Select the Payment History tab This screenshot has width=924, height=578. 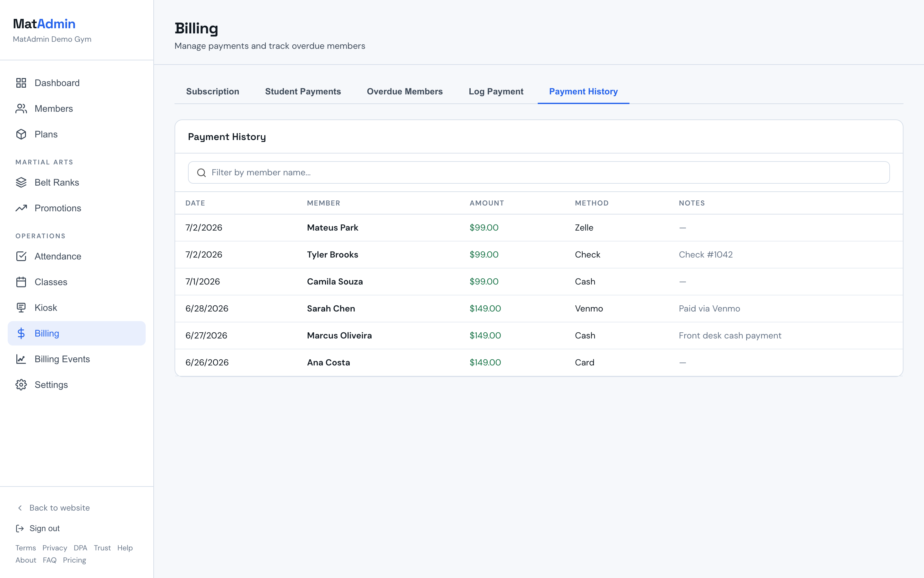tap(583, 92)
